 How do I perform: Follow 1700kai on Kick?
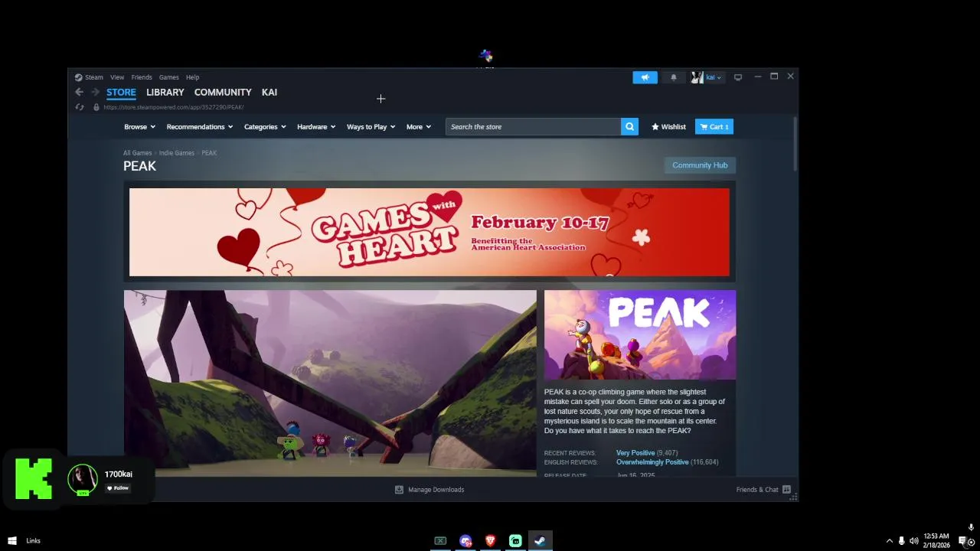click(x=117, y=488)
